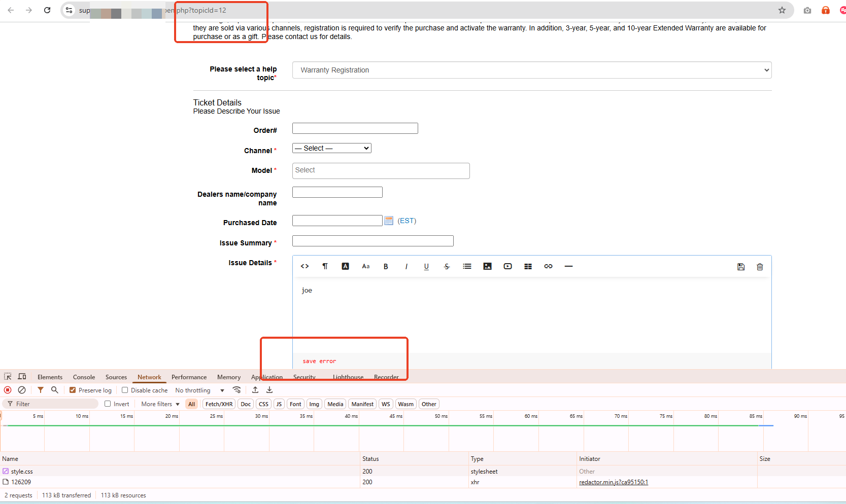Open the Performance tab in DevTools
The height and width of the screenshot is (504, 846).
click(189, 377)
